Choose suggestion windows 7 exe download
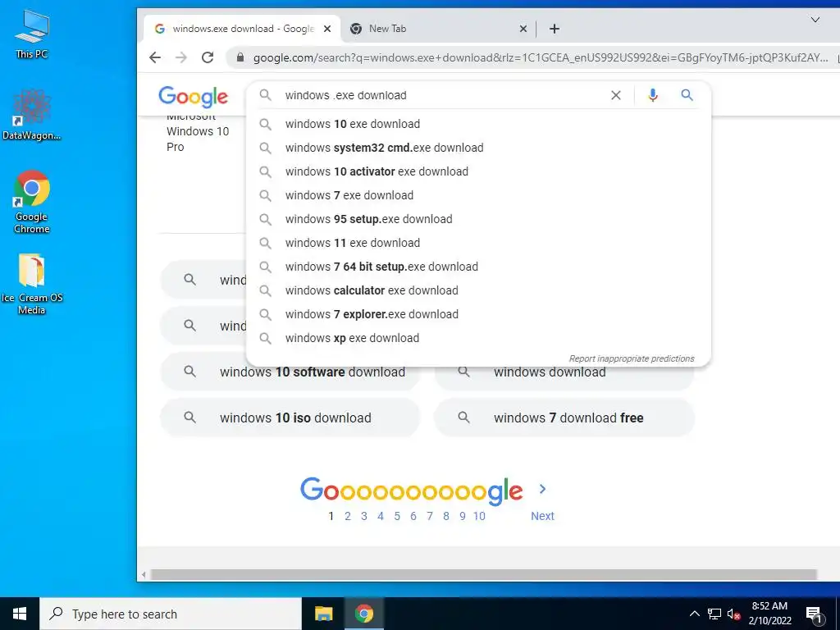The height and width of the screenshot is (630, 840). [478, 195]
